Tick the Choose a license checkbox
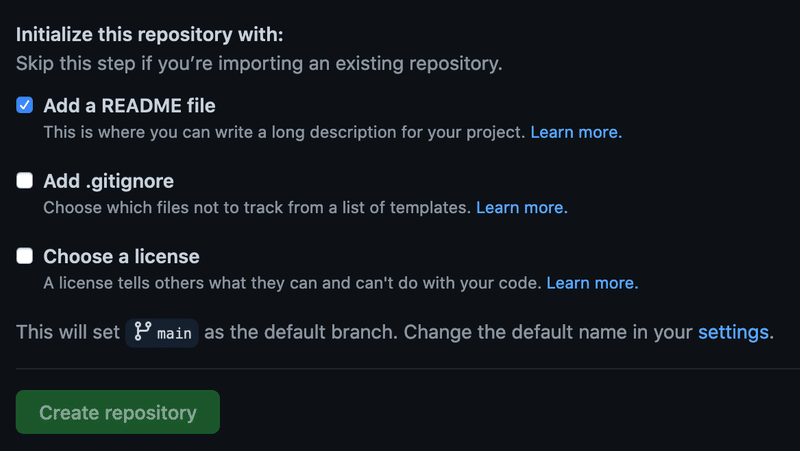Viewport: 800px width, 451px height. click(25, 256)
